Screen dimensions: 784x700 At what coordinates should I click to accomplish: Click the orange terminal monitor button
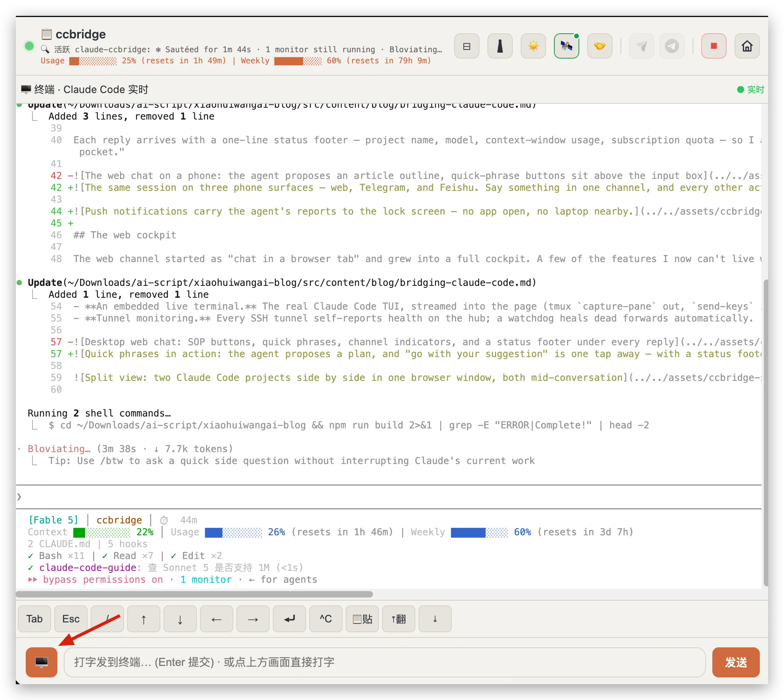point(42,662)
